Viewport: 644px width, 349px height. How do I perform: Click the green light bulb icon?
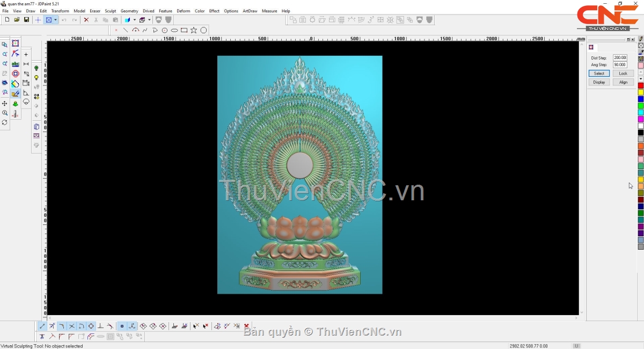[36, 68]
